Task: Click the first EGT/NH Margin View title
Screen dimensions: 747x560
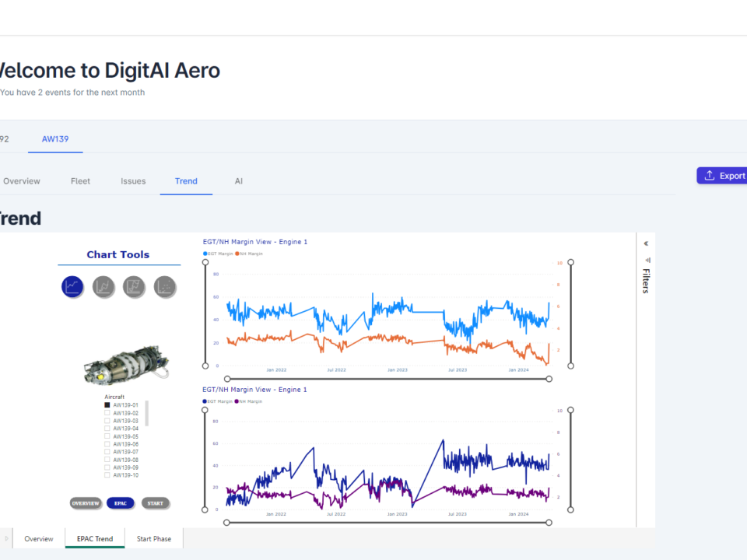Action: pyautogui.click(x=255, y=242)
